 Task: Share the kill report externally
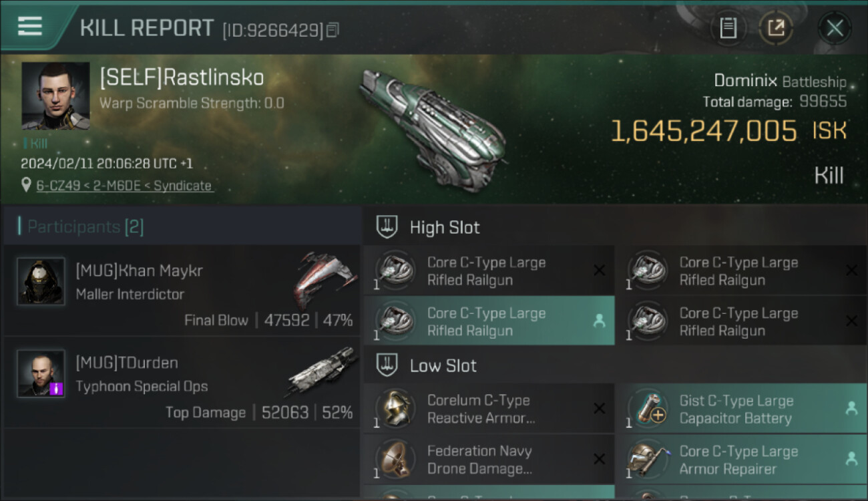(x=776, y=28)
